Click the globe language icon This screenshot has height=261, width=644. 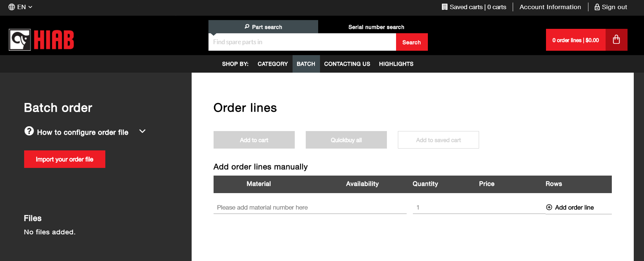(12, 7)
